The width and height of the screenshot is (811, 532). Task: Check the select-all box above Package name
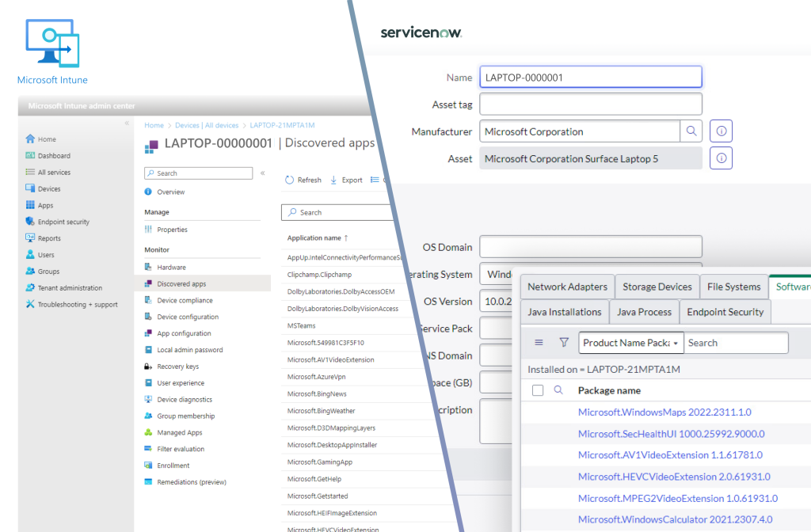tap(536, 390)
